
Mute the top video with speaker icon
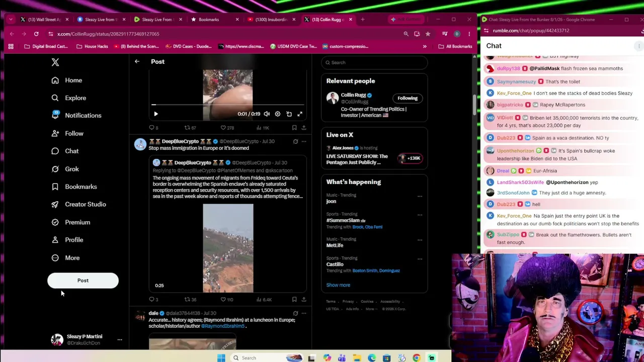point(267,114)
